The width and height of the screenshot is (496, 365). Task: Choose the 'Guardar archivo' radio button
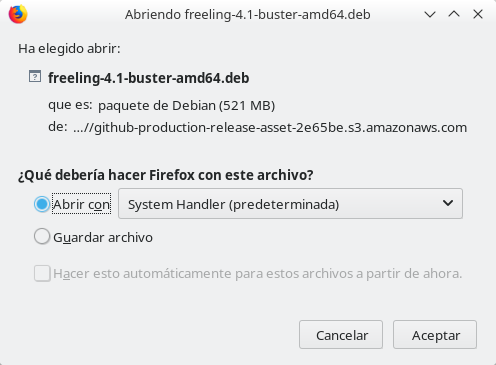(x=42, y=237)
